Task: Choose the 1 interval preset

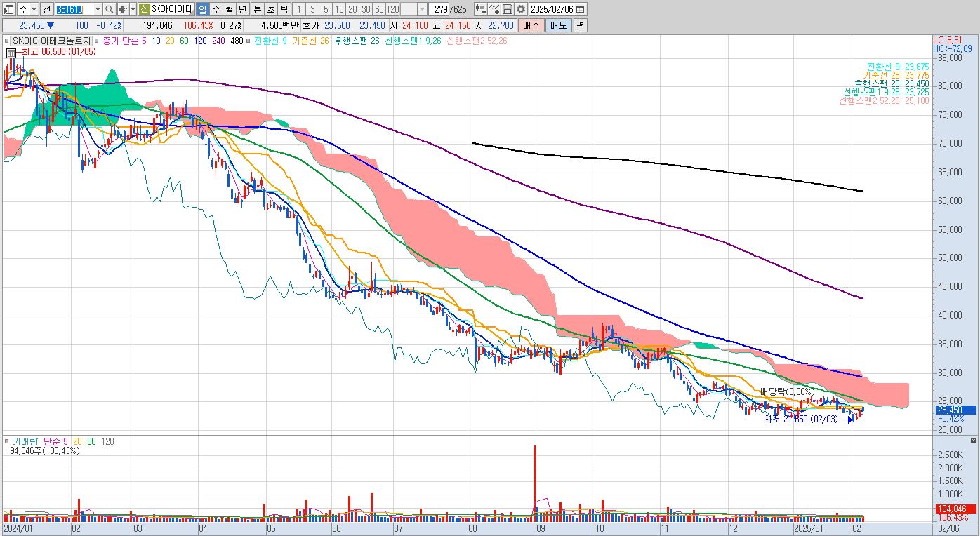Action: pyautogui.click(x=299, y=9)
